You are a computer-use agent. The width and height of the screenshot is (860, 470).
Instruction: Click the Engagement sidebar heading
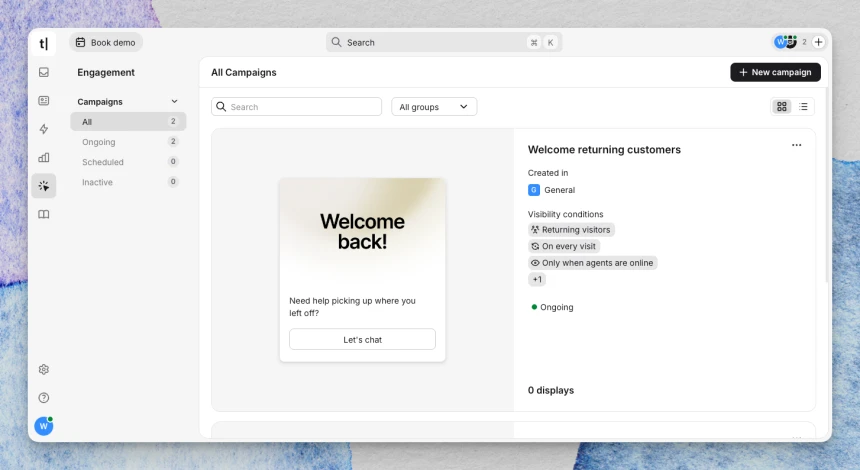[106, 72]
